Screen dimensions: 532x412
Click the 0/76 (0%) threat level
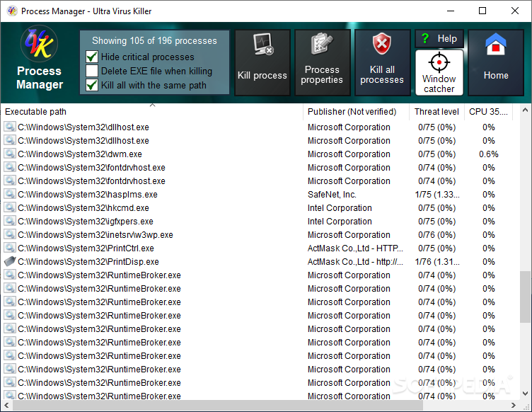pos(436,235)
